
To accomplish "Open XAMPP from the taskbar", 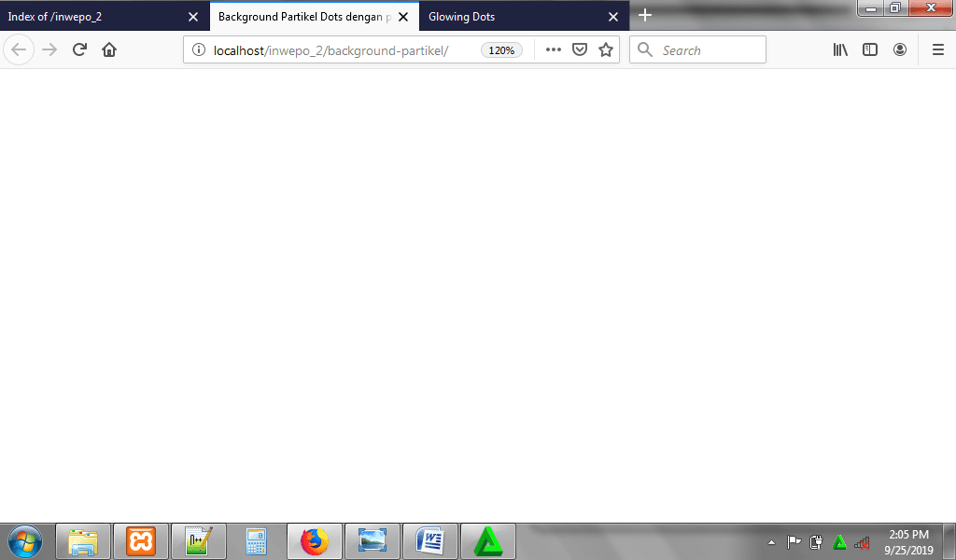I will [141, 541].
